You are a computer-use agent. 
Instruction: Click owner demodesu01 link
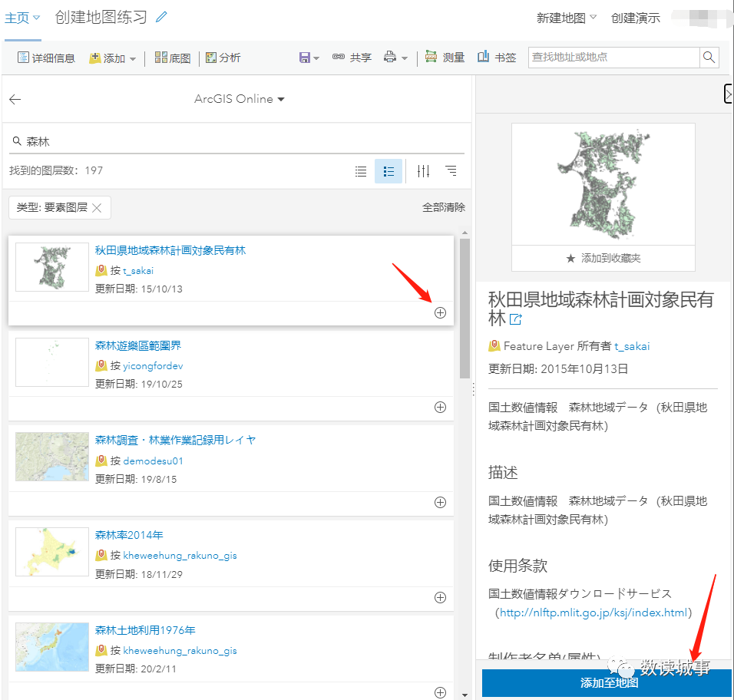click(x=153, y=461)
